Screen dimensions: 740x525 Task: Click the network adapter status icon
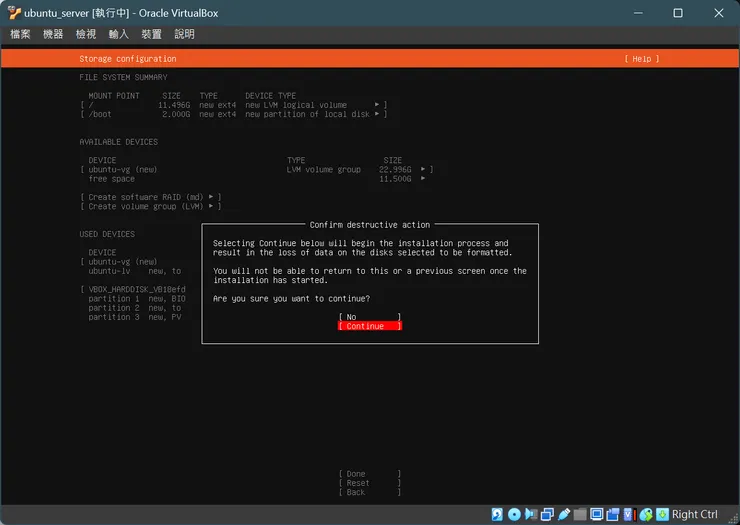[548, 514]
